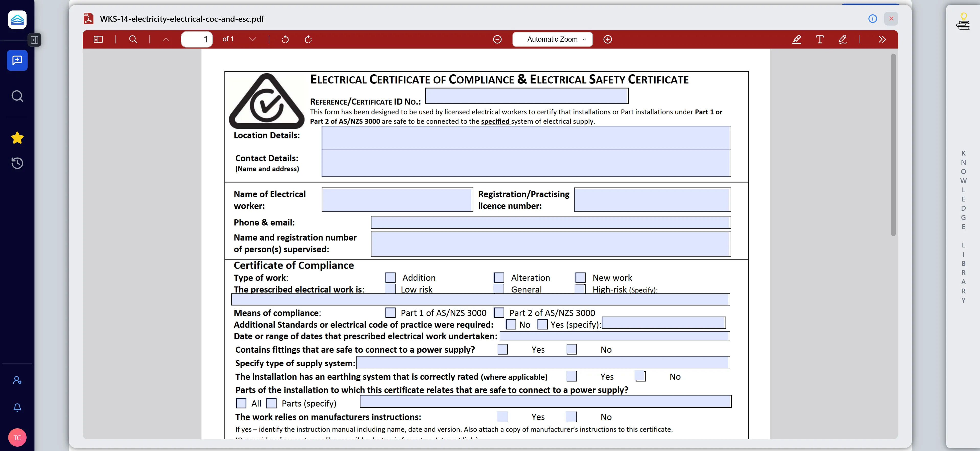
Task: Check the Parts (specify) checkbox
Action: click(x=271, y=403)
